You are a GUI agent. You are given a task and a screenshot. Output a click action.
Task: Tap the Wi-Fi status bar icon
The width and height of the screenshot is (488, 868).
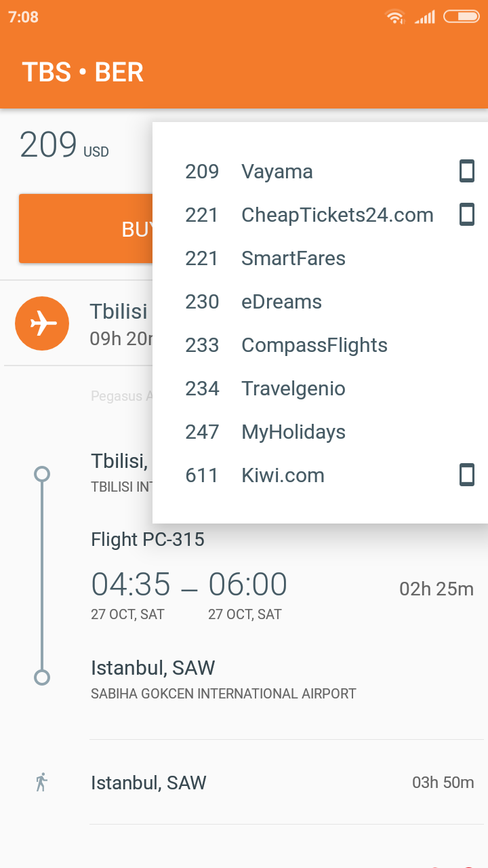click(x=394, y=17)
